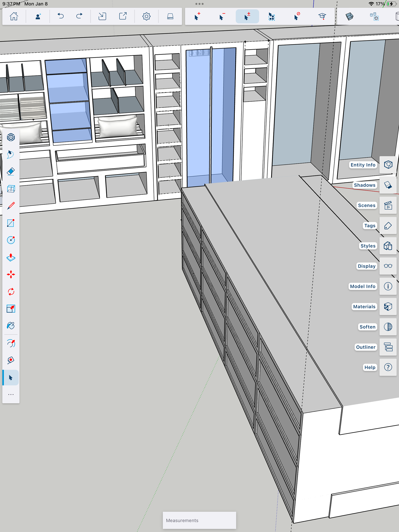Enable Subtract from Selection mode
This screenshot has height=532, width=399.
pos(222,16)
